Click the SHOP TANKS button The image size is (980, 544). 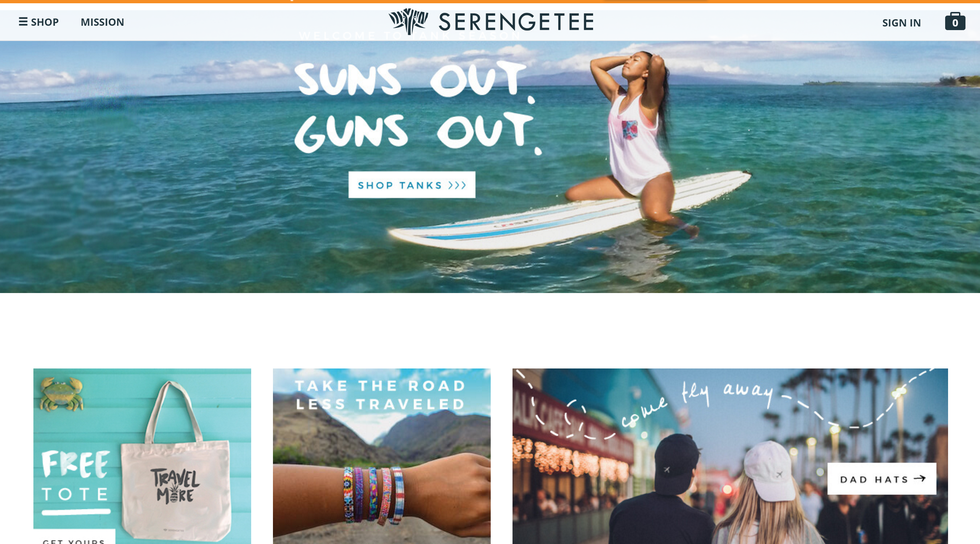[x=412, y=185]
